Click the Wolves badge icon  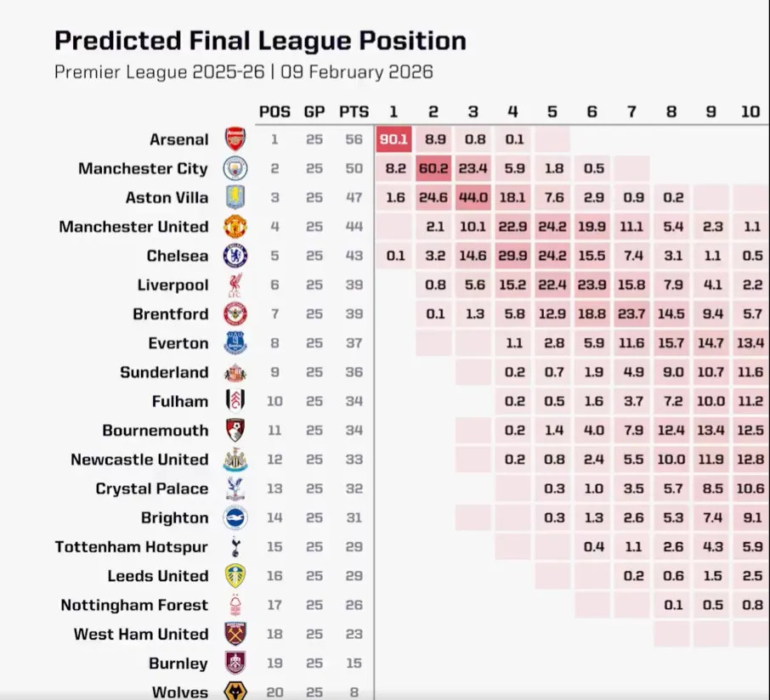click(x=235, y=691)
